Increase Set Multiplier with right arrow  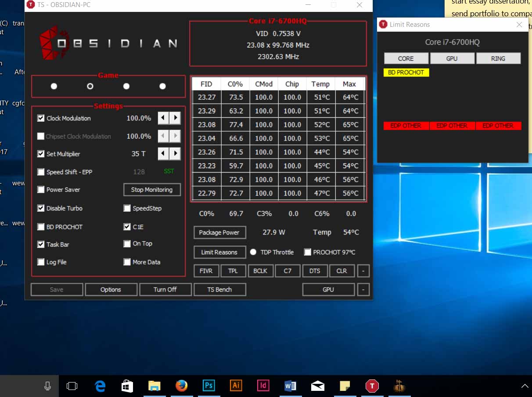pyautogui.click(x=175, y=154)
